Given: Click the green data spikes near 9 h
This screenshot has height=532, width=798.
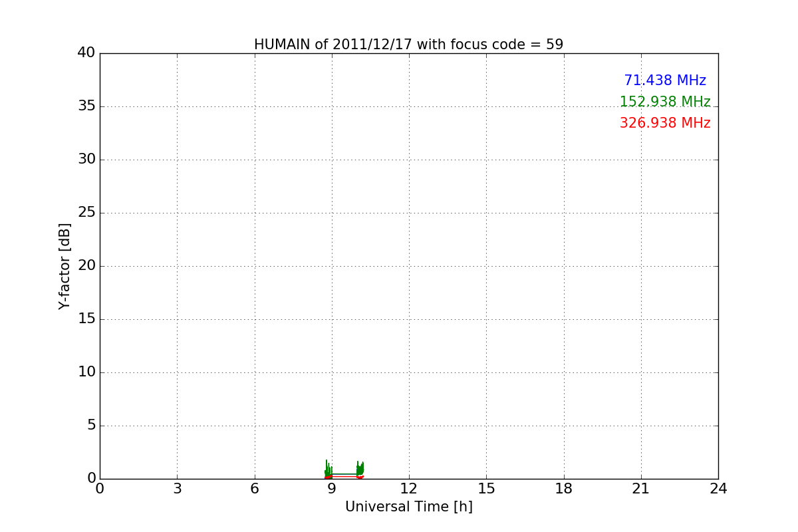Looking at the screenshot, I should (x=328, y=469).
